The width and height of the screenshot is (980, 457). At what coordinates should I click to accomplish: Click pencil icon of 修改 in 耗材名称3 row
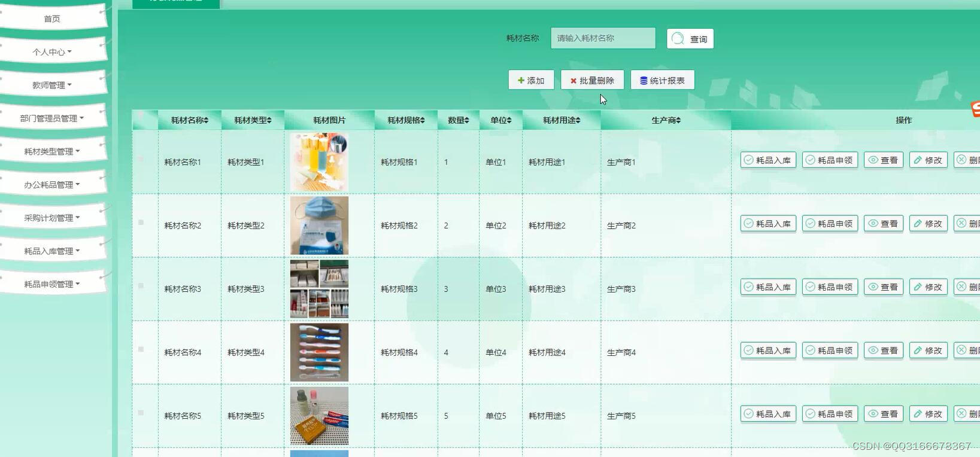coord(918,287)
